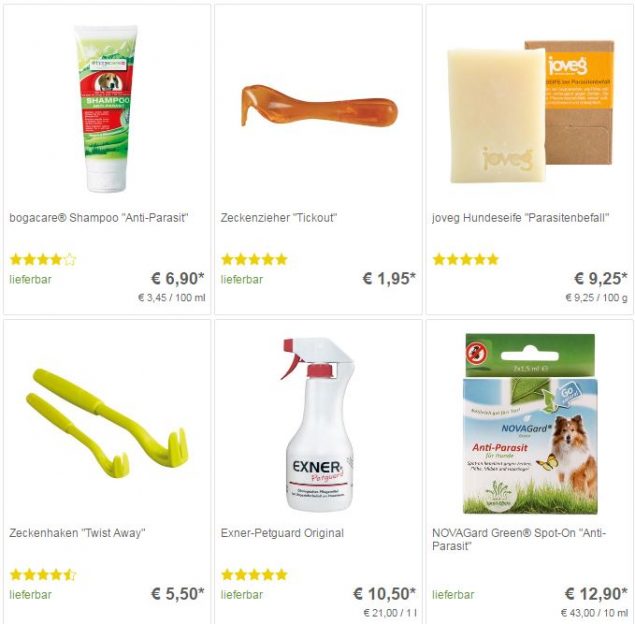Click the star rating of joveg Hundeseife
The image size is (635, 624).
click(x=466, y=259)
